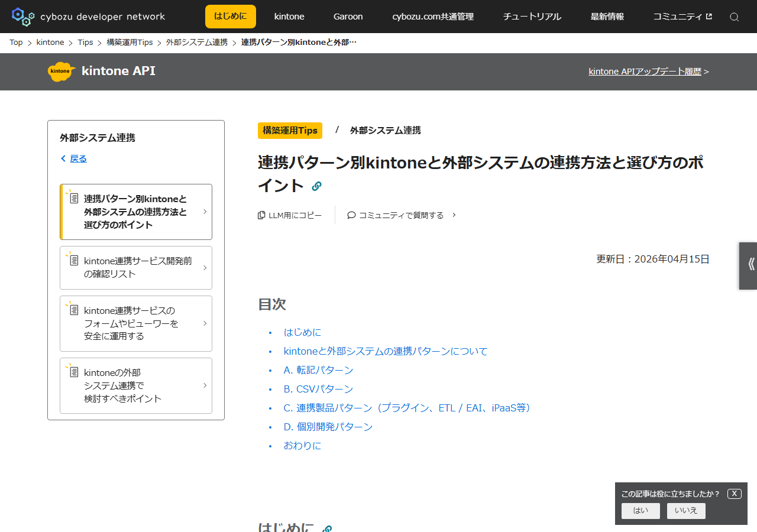
Task: Click the はじめに section heading link icon
Action: 327,528
